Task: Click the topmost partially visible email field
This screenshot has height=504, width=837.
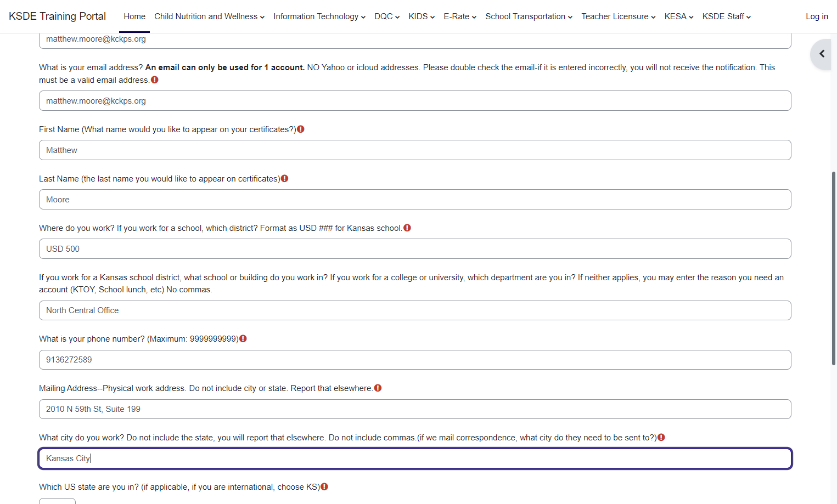Action: [x=415, y=41]
